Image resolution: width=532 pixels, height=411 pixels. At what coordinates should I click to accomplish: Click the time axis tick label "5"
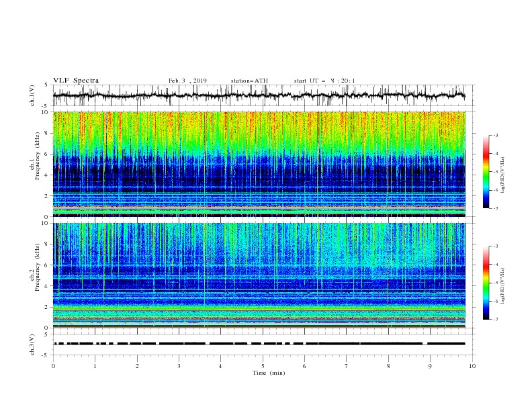point(263,366)
